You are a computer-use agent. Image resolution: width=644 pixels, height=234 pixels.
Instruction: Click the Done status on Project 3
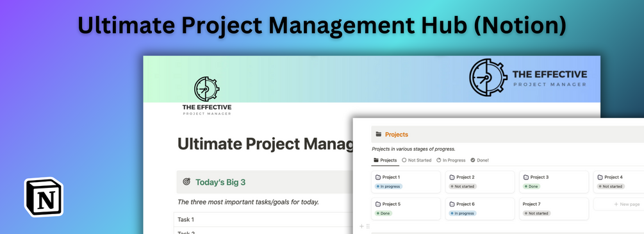click(x=531, y=187)
